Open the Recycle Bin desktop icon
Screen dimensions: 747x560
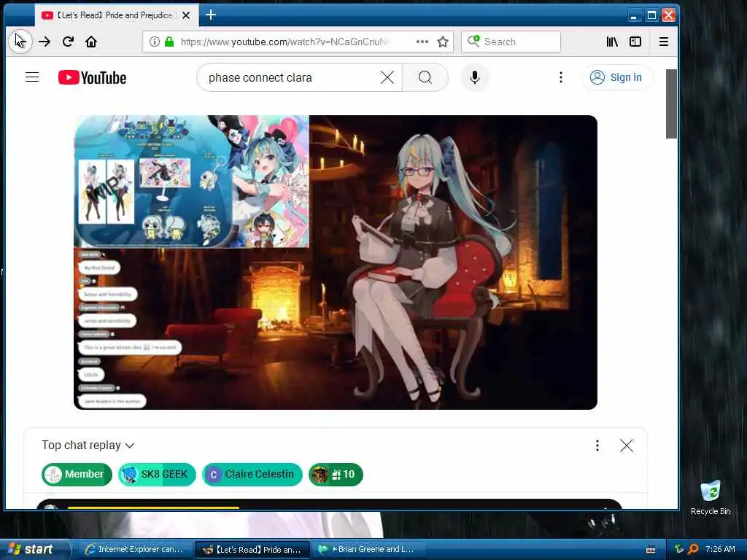(711, 498)
